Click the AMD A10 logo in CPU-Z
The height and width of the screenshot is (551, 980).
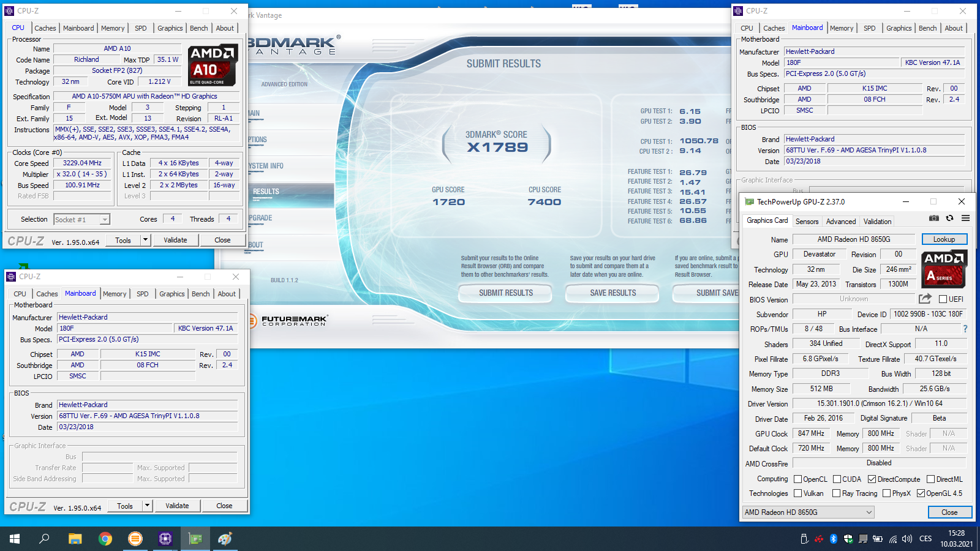point(212,65)
